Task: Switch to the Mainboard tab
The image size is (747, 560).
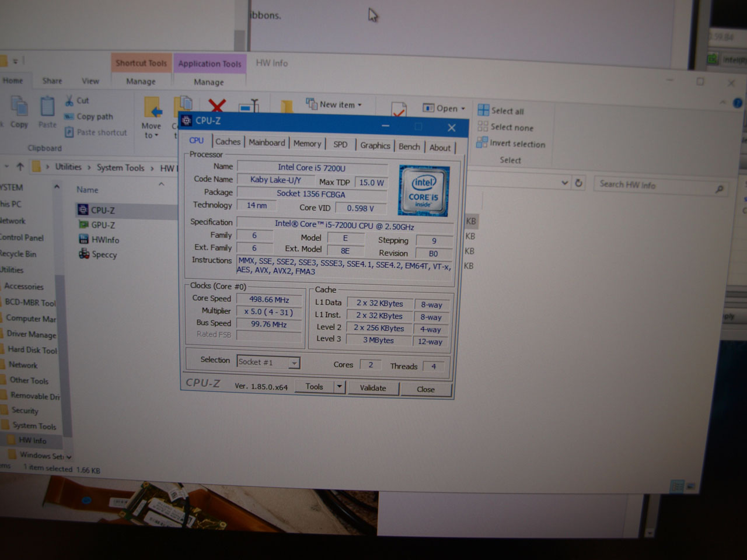Action: [267, 142]
